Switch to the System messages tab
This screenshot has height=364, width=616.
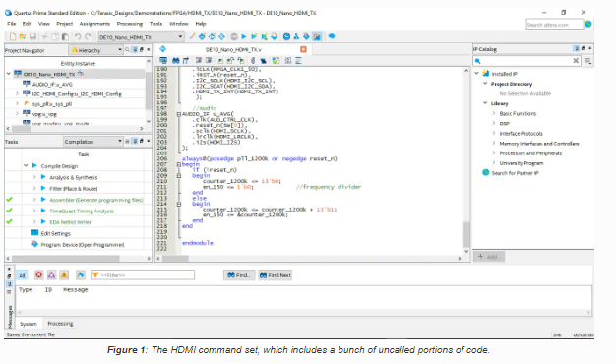29,324
